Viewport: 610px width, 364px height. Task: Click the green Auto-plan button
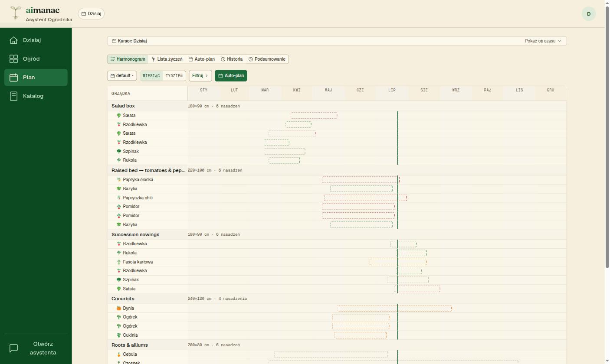click(231, 76)
